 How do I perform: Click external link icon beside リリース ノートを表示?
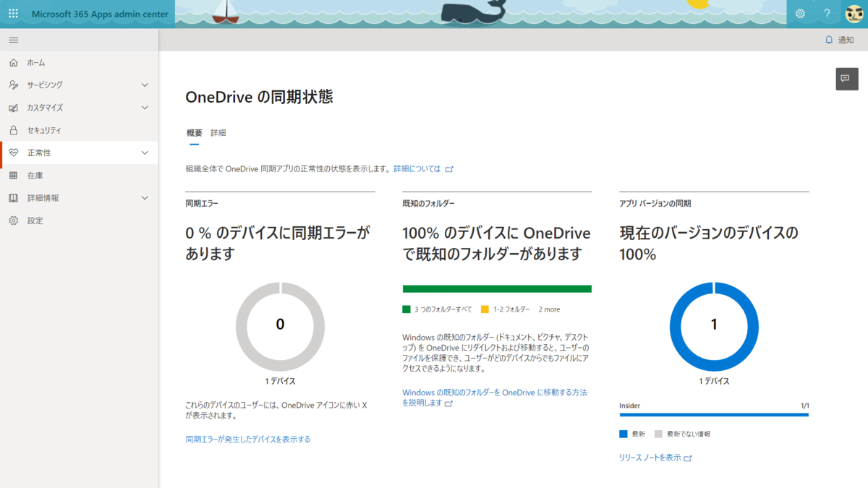click(x=688, y=458)
